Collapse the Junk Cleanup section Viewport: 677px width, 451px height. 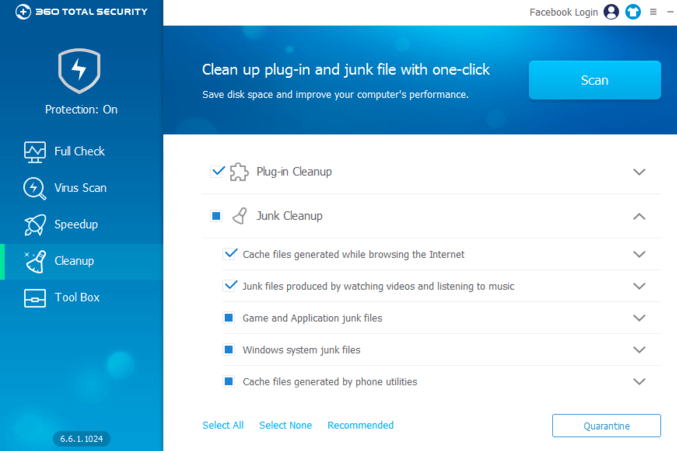[x=639, y=216]
